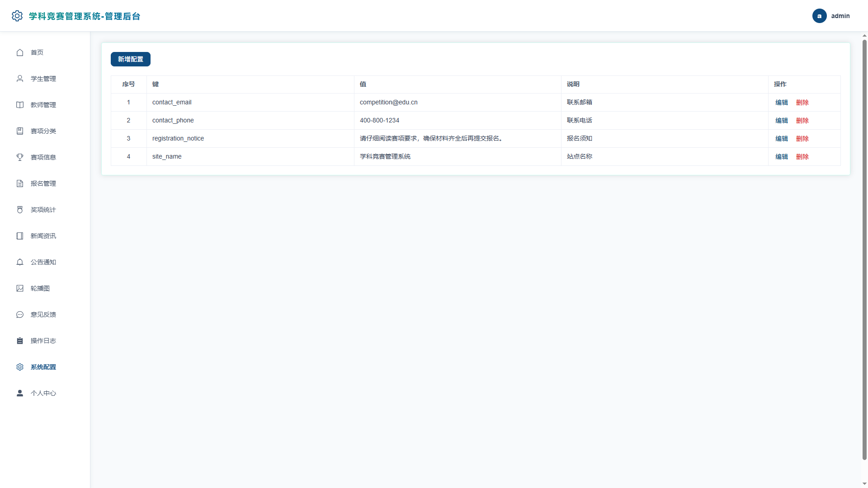The width and height of the screenshot is (868, 488).
Task: Edit the contact_email configuration row
Action: [x=781, y=103]
